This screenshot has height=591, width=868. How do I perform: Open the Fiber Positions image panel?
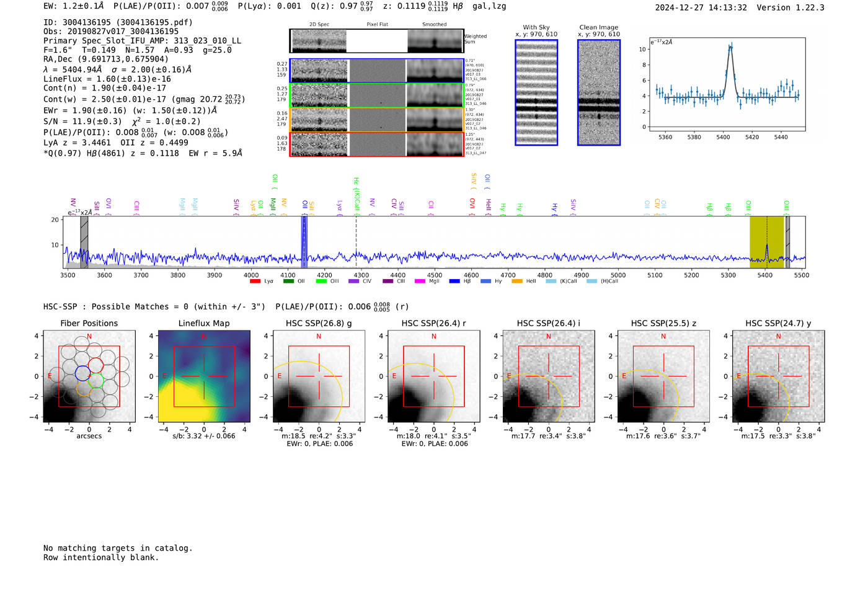click(89, 376)
